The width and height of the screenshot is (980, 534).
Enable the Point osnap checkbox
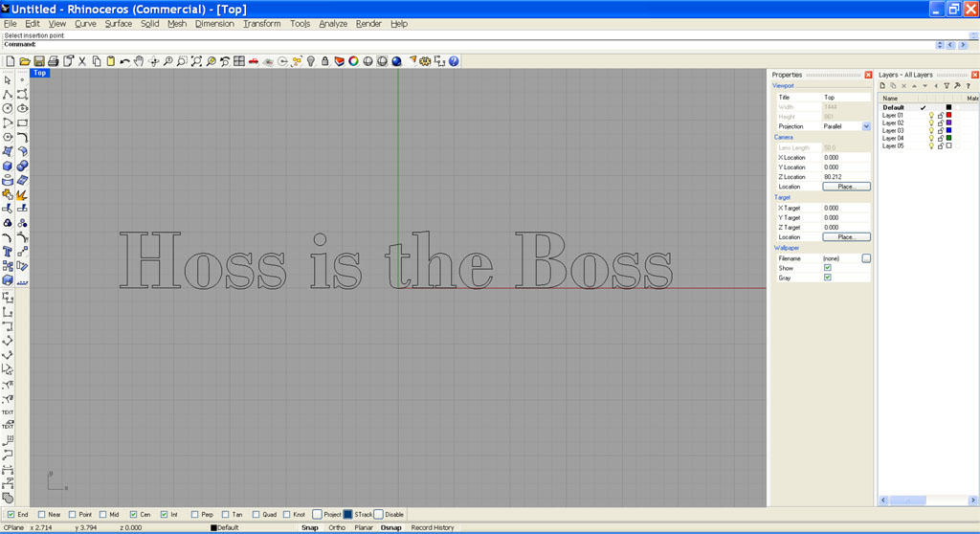coord(72,515)
